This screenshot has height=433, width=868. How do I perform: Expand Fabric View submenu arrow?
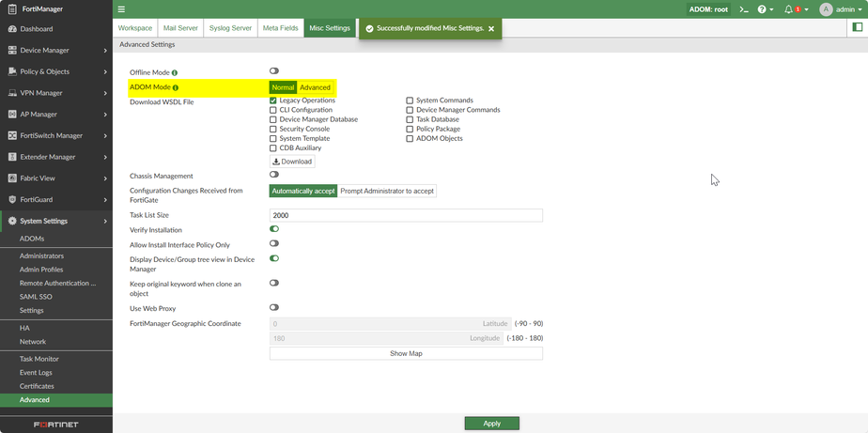105,178
